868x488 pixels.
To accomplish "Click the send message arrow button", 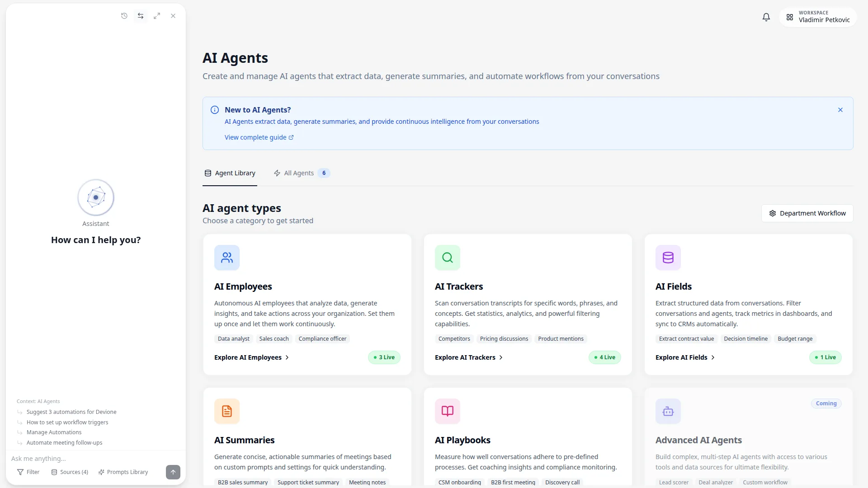I will coord(173,472).
